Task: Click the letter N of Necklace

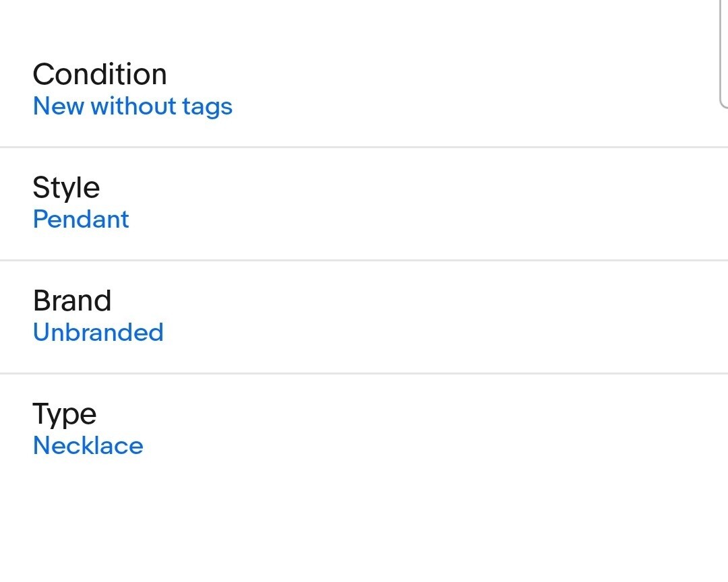Action: (42, 445)
